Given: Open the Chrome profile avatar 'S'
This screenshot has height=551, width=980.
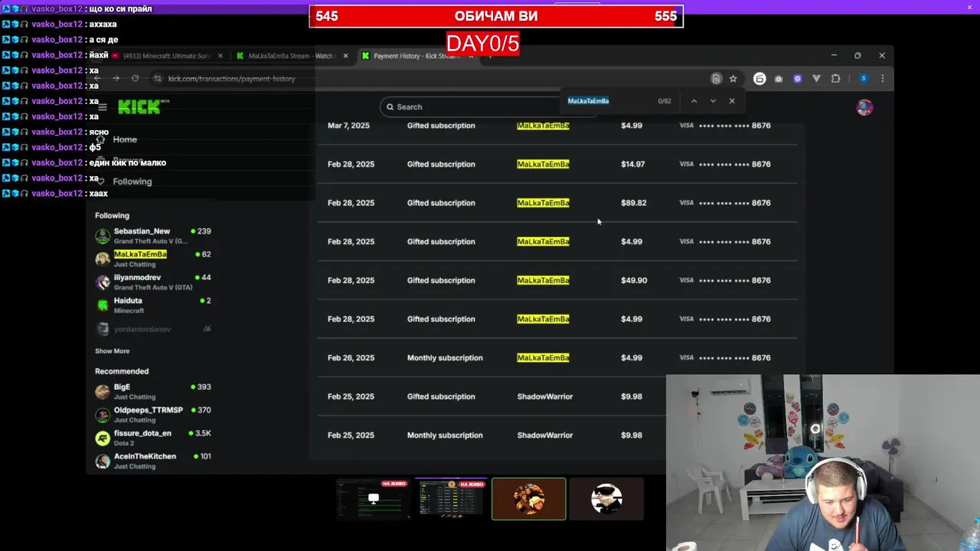Looking at the screenshot, I should 864,78.
